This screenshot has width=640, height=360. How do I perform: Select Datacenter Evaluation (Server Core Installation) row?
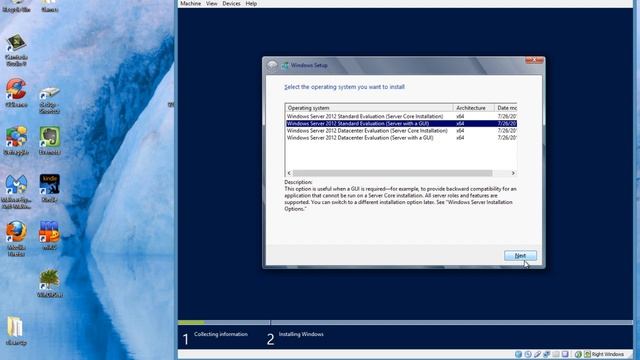pos(401,131)
